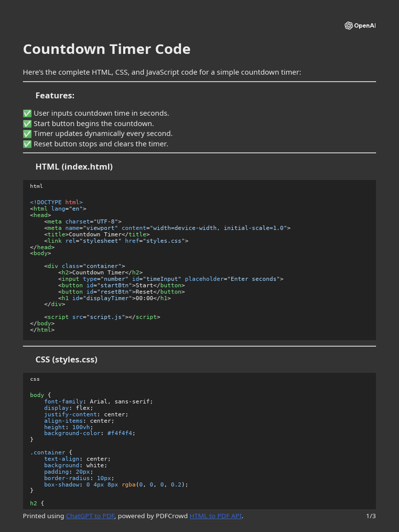This screenshot has width=399, height=532.
Task: Click the "HTML (index.html)" heading
Action: pos(74,167)
